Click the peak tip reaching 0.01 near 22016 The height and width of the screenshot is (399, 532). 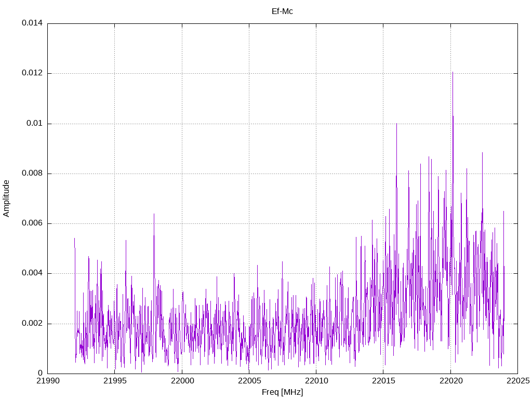(396, 124)
